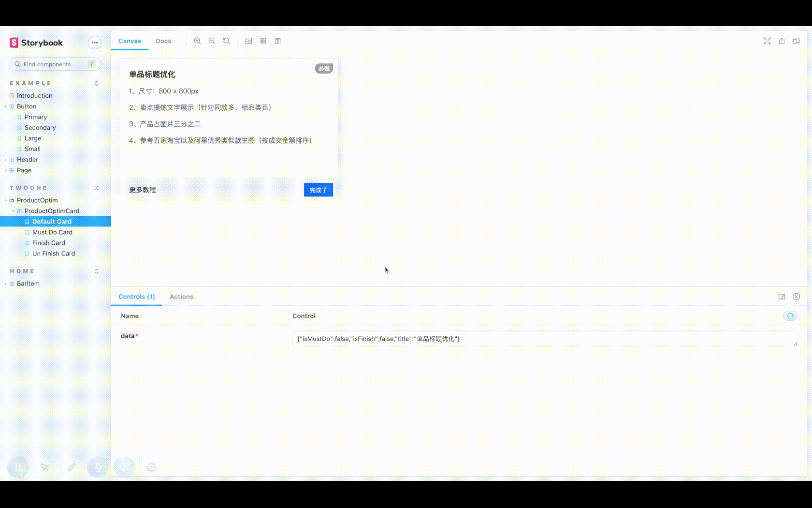Viewport: 812px width, 508px height.
Task: Click the copy canvas link icon
Action: pos(796,41)
